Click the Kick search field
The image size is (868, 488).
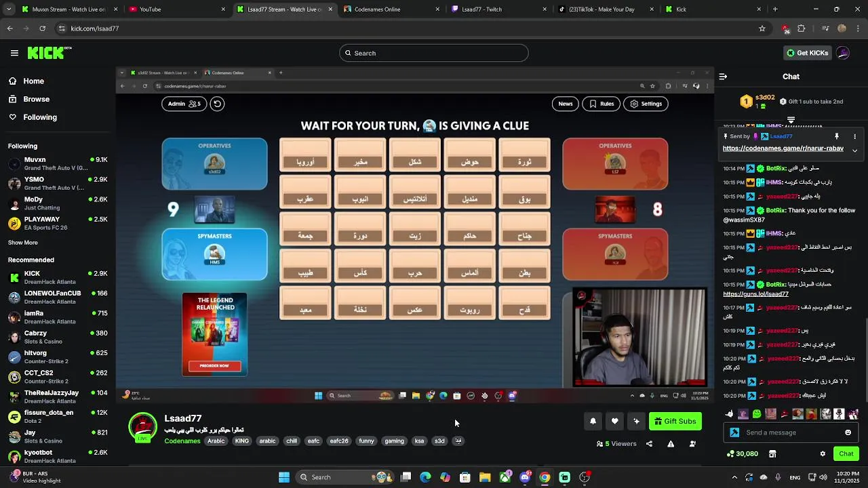coord(434,53)
